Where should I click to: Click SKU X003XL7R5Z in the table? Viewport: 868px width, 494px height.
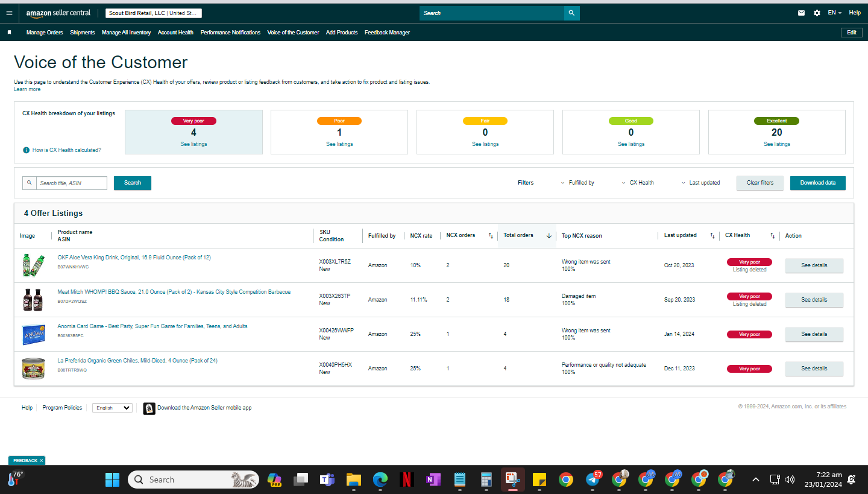(x=335, y=262)
